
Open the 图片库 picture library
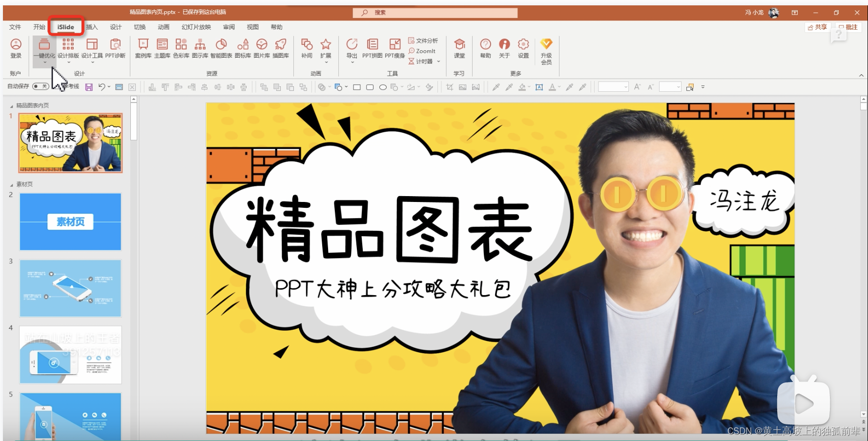point(262,48)
